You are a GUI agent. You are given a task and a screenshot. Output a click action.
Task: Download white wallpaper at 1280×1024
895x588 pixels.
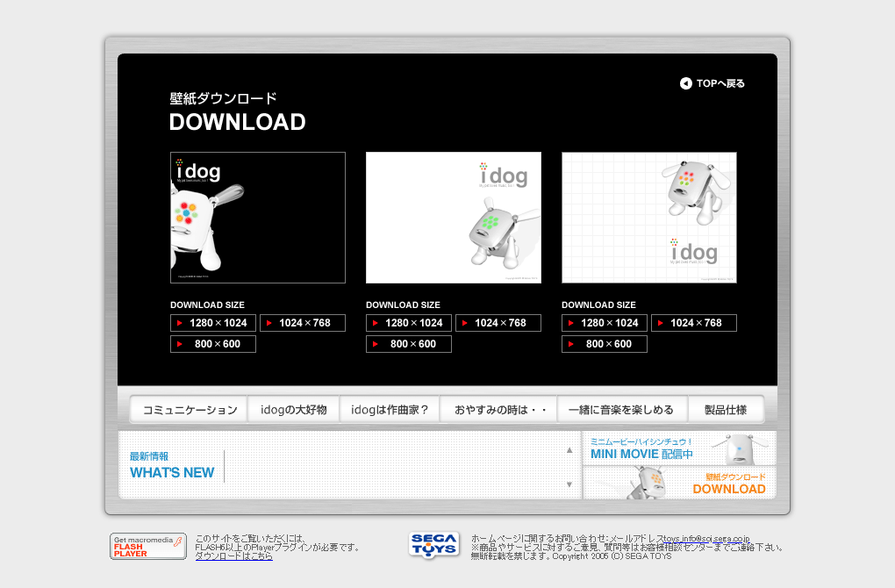(x=409, y=323)
